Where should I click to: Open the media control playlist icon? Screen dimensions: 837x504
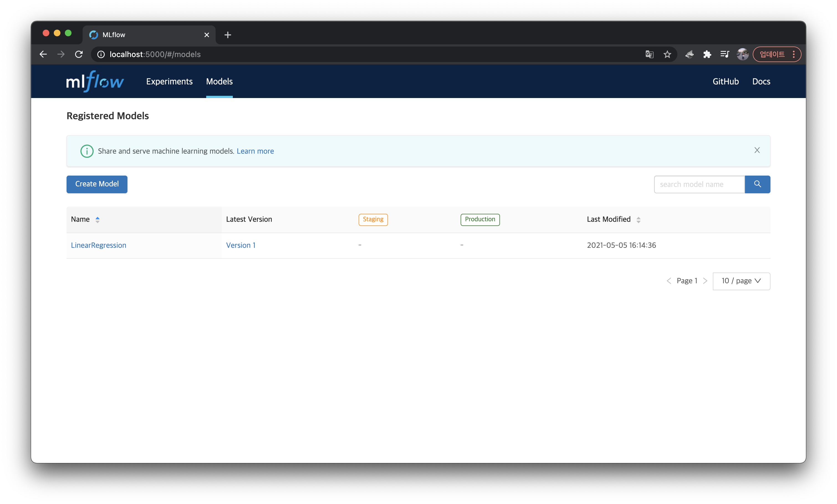click(x=724, y=54)
